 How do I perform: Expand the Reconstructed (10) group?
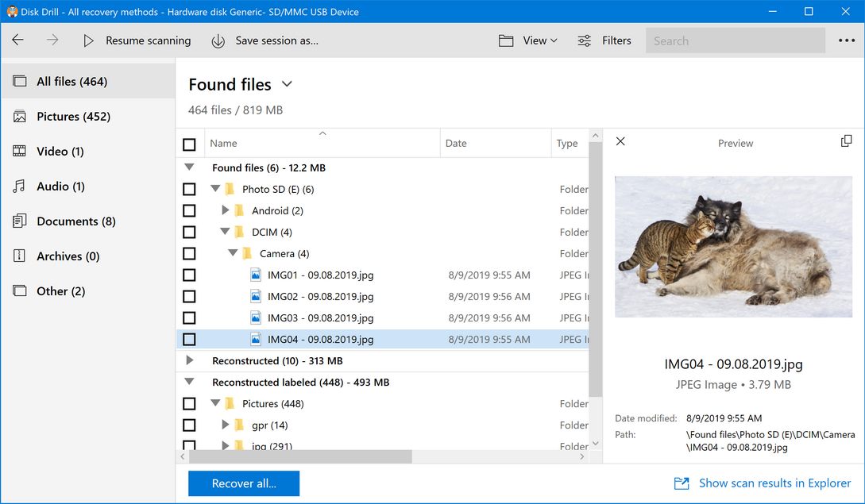point(190,360)
